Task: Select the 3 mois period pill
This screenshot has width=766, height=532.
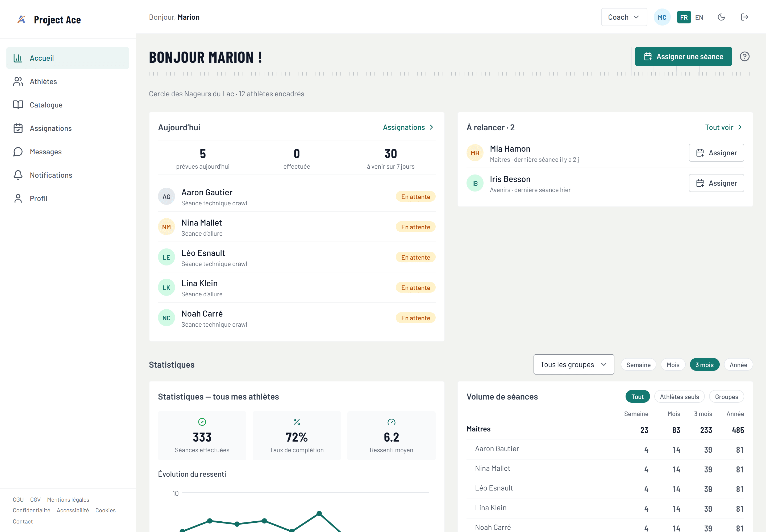Action: (x=704, y=365)
